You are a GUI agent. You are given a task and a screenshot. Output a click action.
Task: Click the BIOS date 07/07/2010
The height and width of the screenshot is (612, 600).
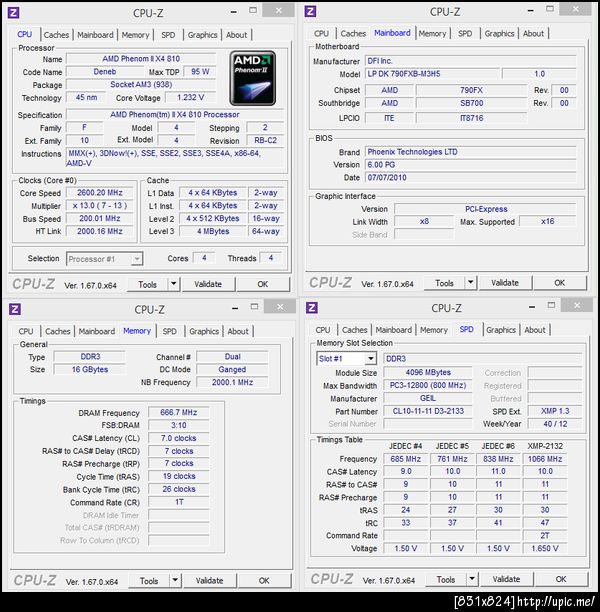(470, 178)
